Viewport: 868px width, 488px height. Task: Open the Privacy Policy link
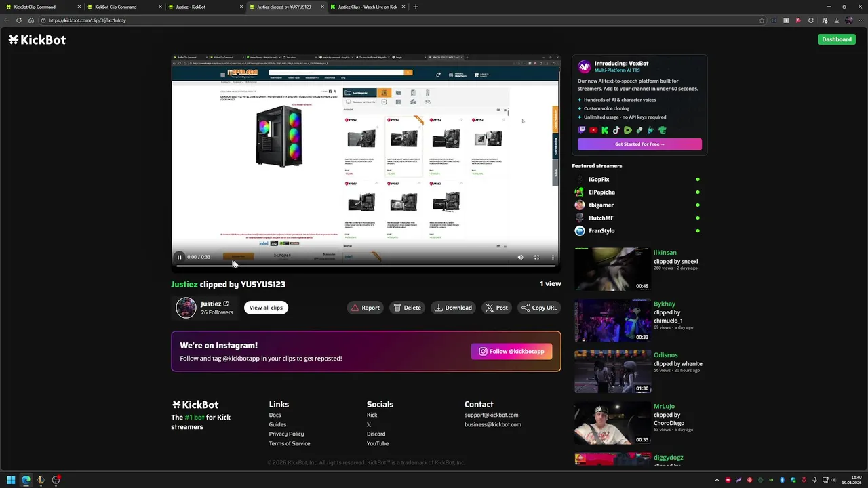click(286, 434)
